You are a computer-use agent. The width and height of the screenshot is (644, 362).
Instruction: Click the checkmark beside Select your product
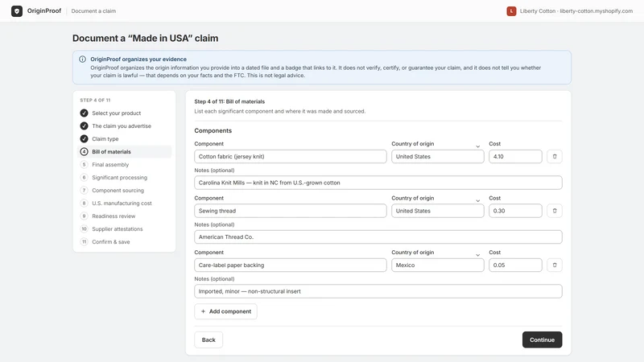(x=84, y=113)
